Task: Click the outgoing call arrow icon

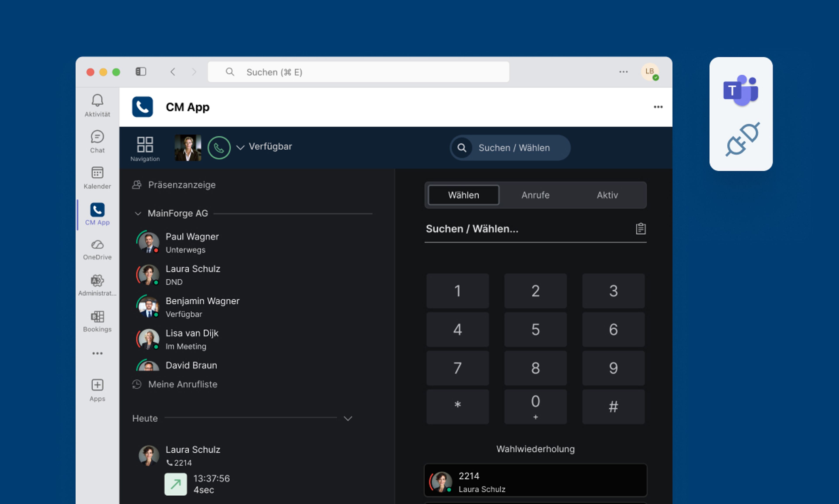Action: [x=175, y=484]
